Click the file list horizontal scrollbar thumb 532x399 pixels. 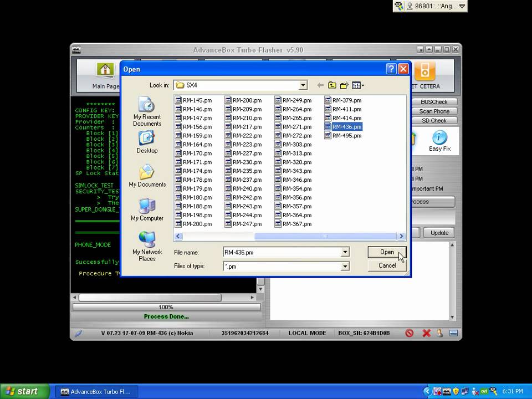click(x=325, y=236)
